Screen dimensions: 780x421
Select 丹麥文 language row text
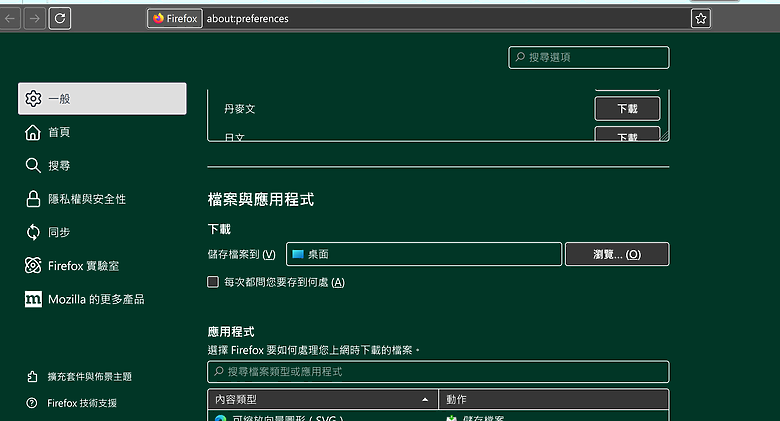(239, 108)
